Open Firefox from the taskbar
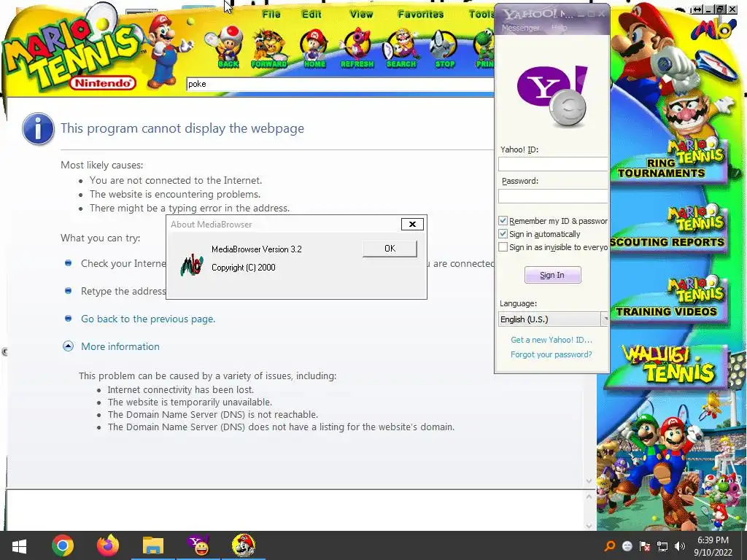This screenshot has width=747, height=560. (x=108, y=545)
